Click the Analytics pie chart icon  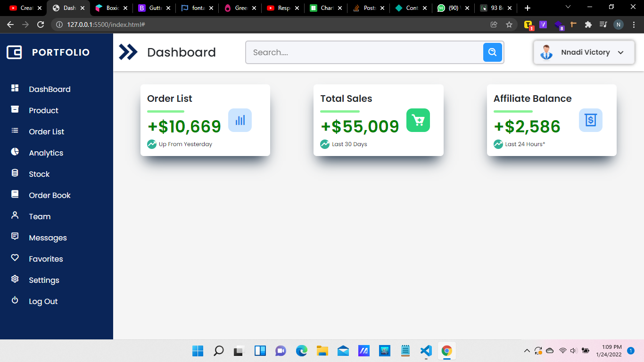(15, 152)
